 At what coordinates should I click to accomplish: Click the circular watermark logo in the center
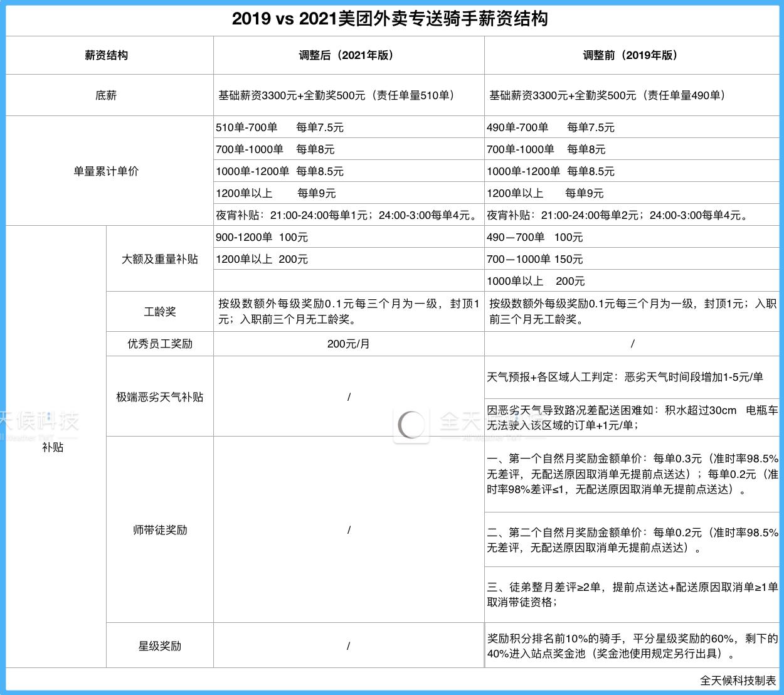pos(411,425)
